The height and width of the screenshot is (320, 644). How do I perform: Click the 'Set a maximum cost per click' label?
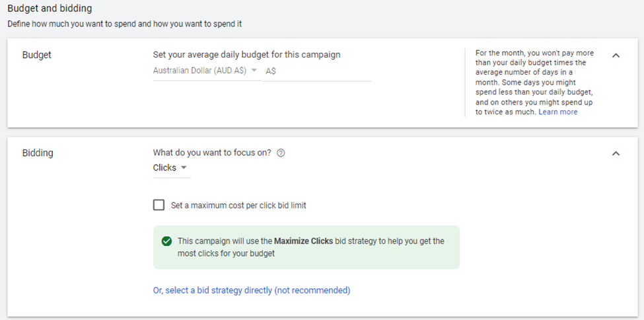(238, 205)
